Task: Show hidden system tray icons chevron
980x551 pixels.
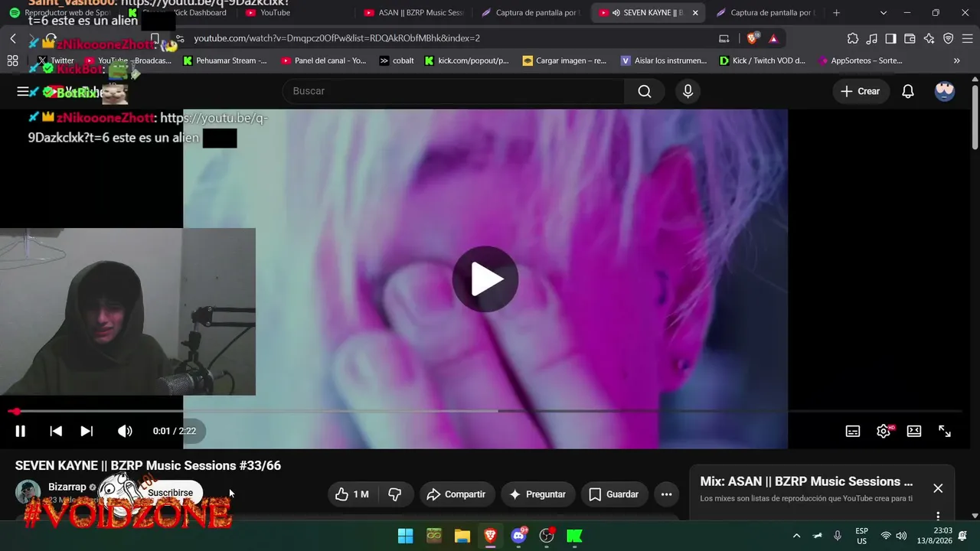Action: click(x=796, y=536)
